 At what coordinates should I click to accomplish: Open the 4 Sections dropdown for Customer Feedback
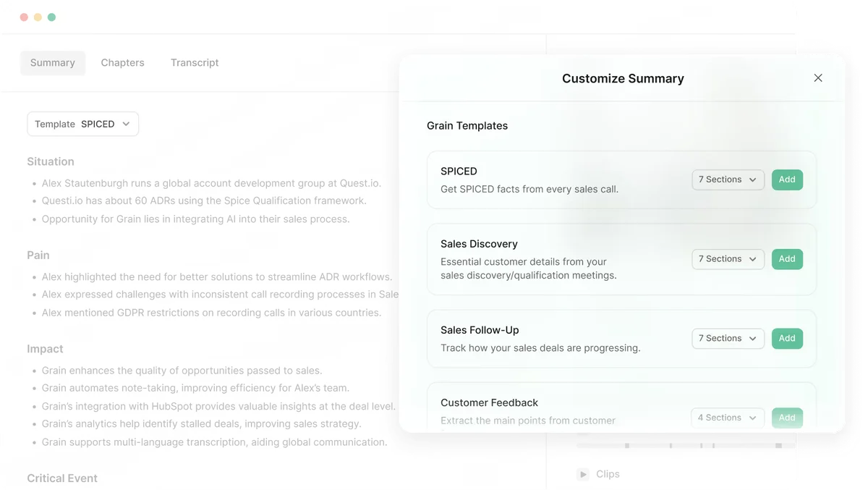click(752, 418)
